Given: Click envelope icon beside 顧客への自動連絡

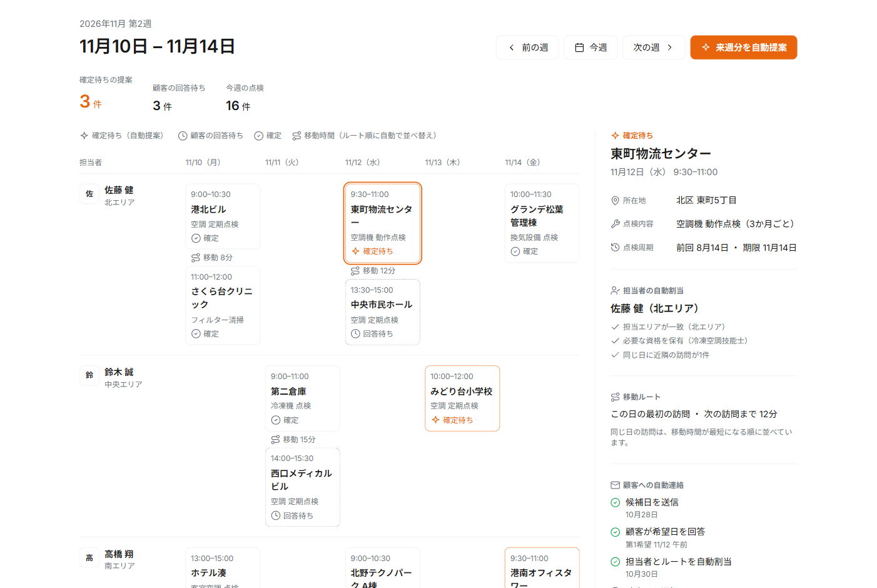Looking at the screenshot, I should [615, 485].
